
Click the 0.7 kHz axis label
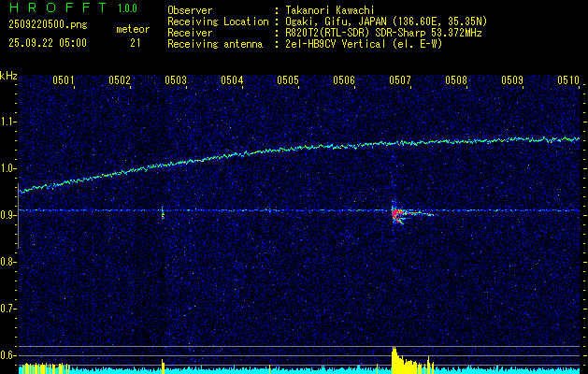(8, 308)
